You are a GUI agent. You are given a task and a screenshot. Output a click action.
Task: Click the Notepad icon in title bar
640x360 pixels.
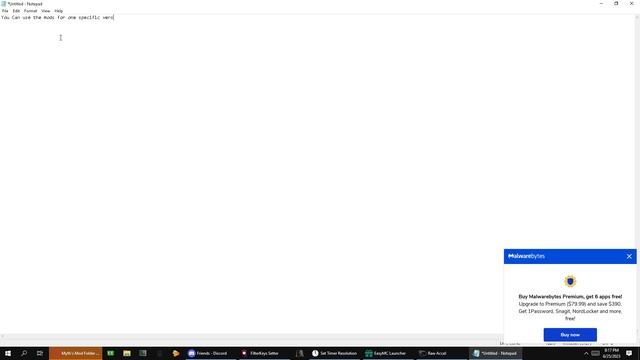4,4
